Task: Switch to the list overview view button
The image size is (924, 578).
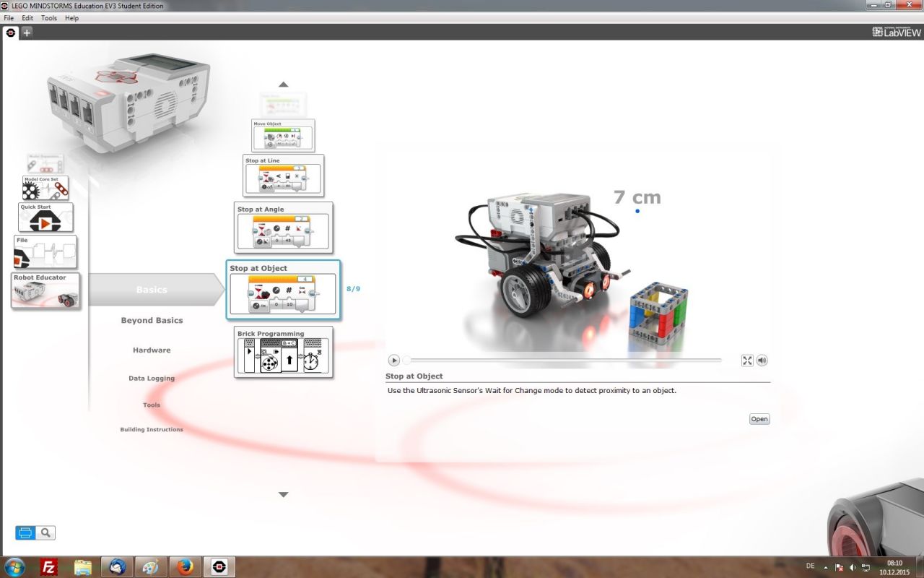Action: coord(25,533)
